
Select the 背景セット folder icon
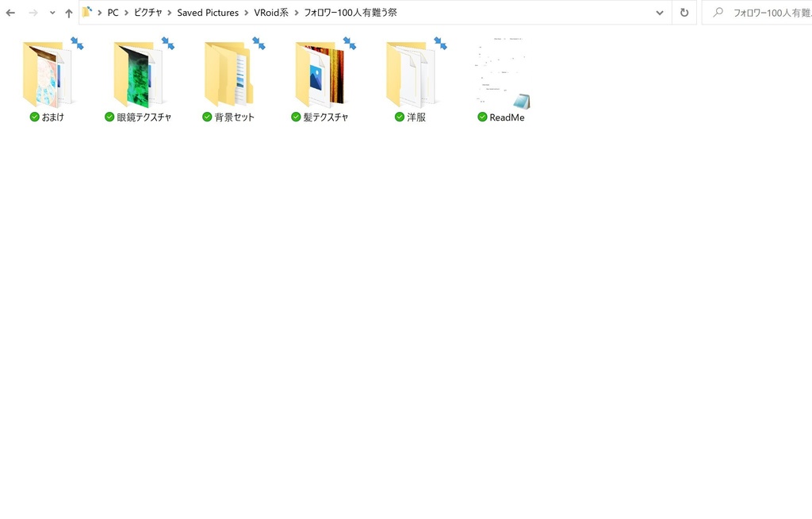click(x=231, y=75)
